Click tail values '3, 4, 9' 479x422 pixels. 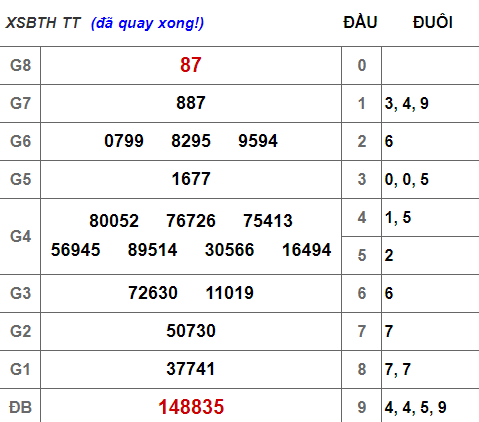coord(406,104)
